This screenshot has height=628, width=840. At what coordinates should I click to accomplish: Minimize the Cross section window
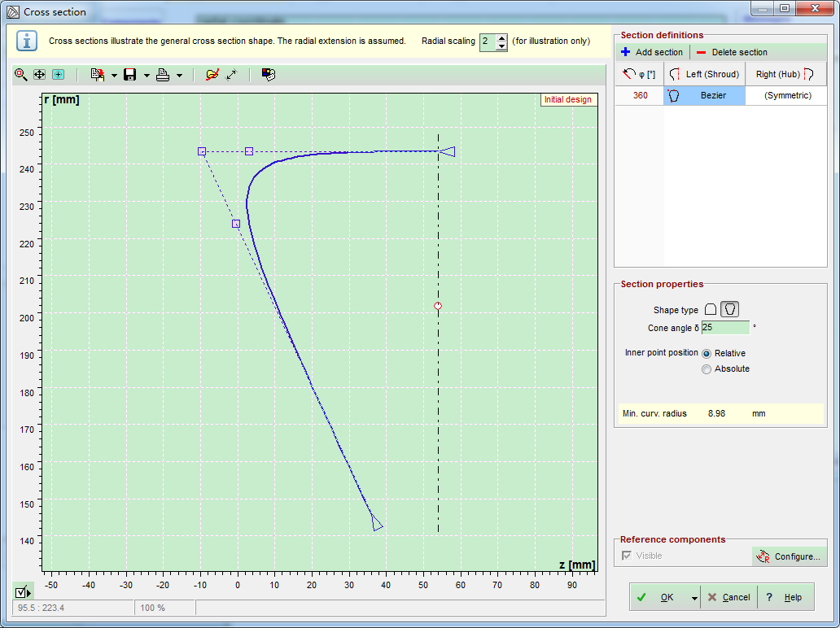tap(763, 8)
